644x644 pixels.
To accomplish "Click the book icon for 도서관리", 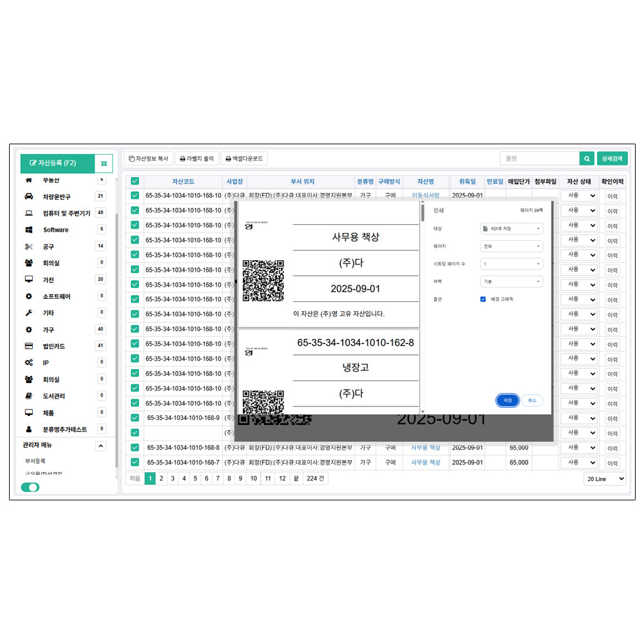I will click(29, 396).
